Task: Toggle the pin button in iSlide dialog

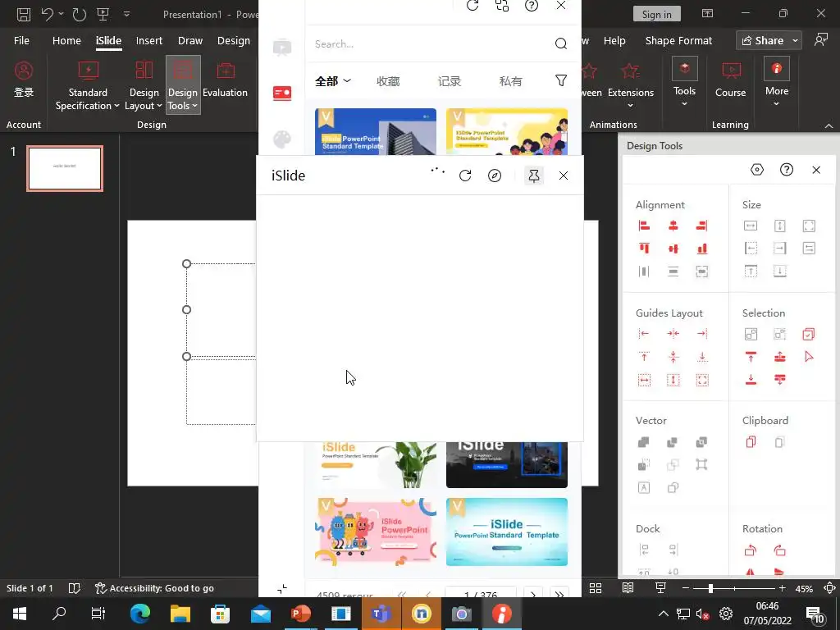Action: (x=533, y=176)
